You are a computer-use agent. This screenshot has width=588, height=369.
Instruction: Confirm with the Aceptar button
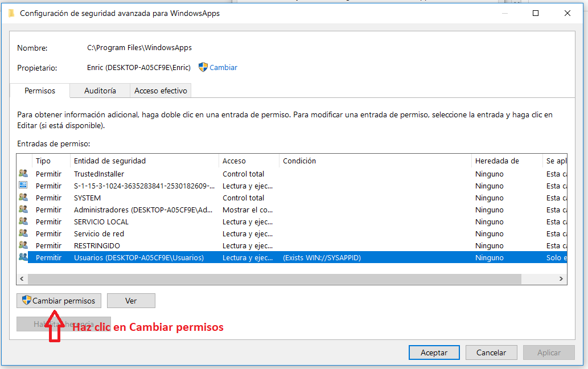click(434, 352)
